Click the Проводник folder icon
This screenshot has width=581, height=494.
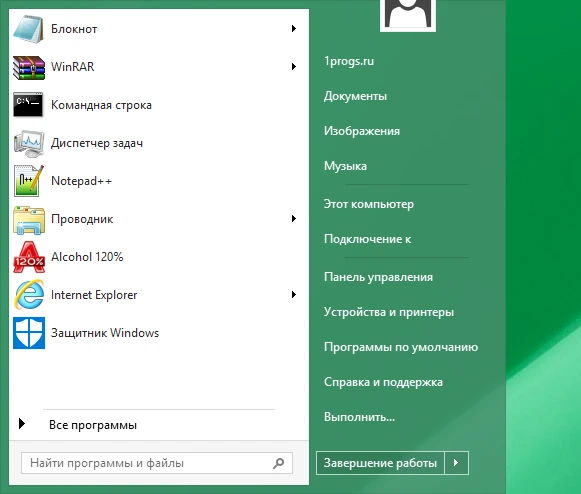tap(29, 220)
